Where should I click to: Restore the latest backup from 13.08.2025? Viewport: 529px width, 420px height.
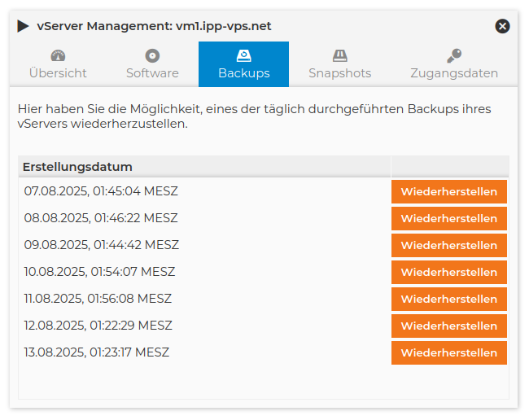pyautogui.click(x=448, y=353)
